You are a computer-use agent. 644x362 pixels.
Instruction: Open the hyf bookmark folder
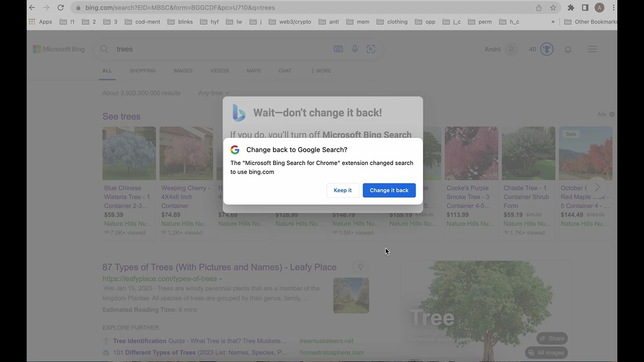pos(209,22)
